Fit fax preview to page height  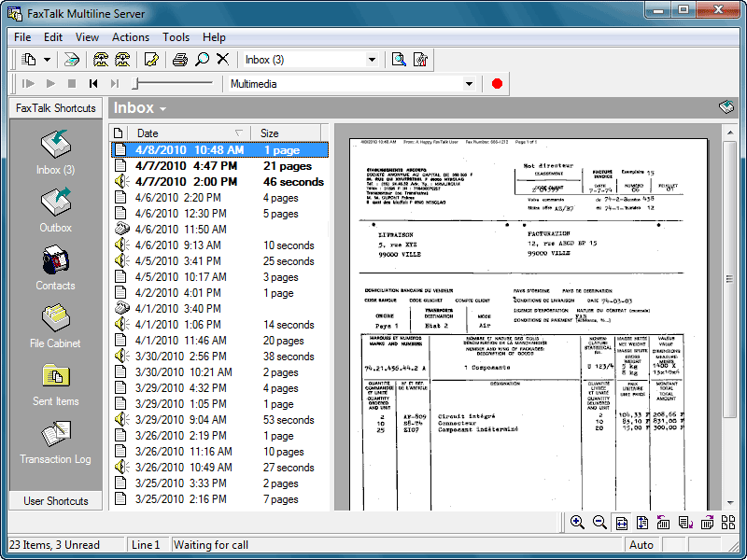642,523
